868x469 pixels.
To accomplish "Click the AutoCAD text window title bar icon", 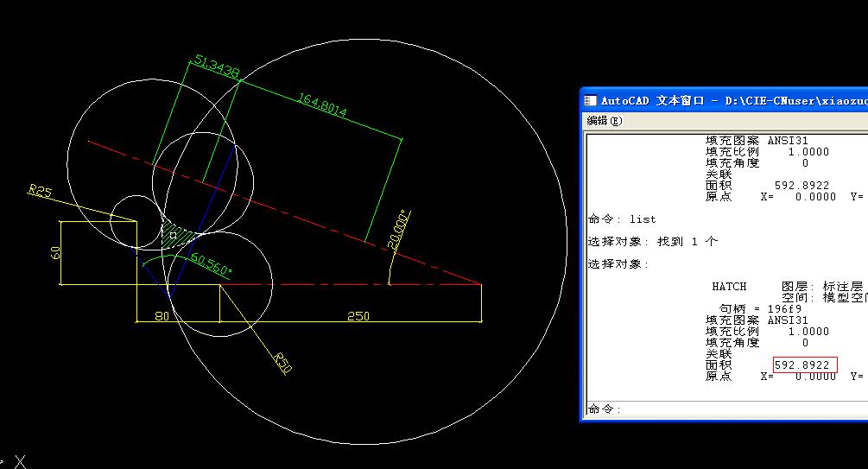I will click(591, 100).
